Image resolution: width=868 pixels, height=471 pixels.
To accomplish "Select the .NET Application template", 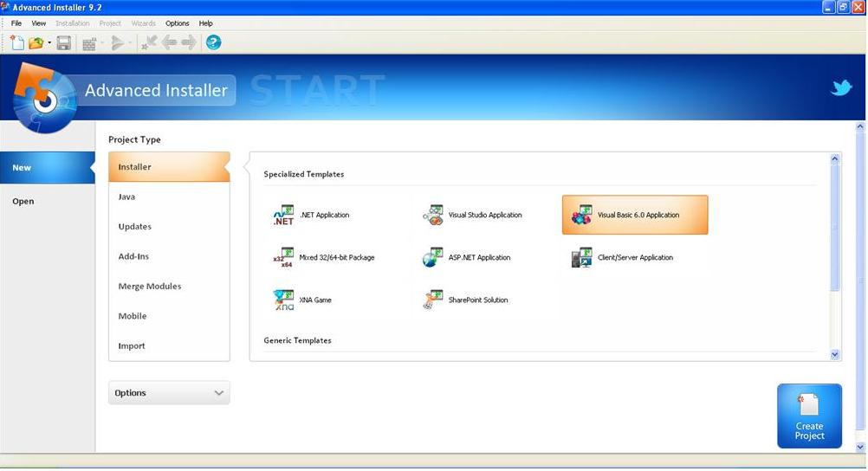I will click(x=311, y=215).
